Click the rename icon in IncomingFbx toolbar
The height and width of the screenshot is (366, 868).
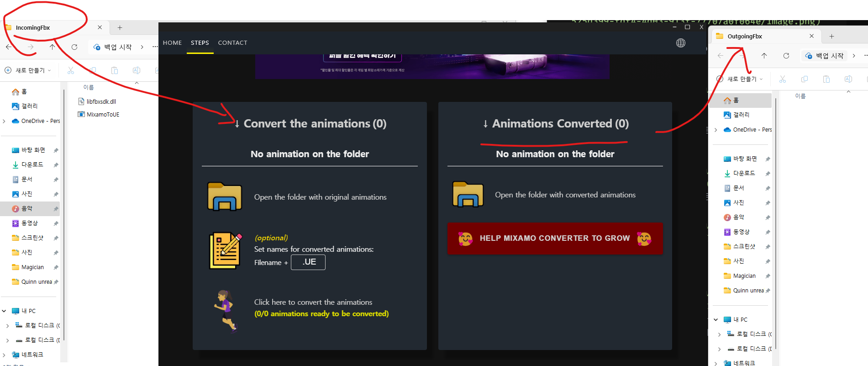coord(136,70)
